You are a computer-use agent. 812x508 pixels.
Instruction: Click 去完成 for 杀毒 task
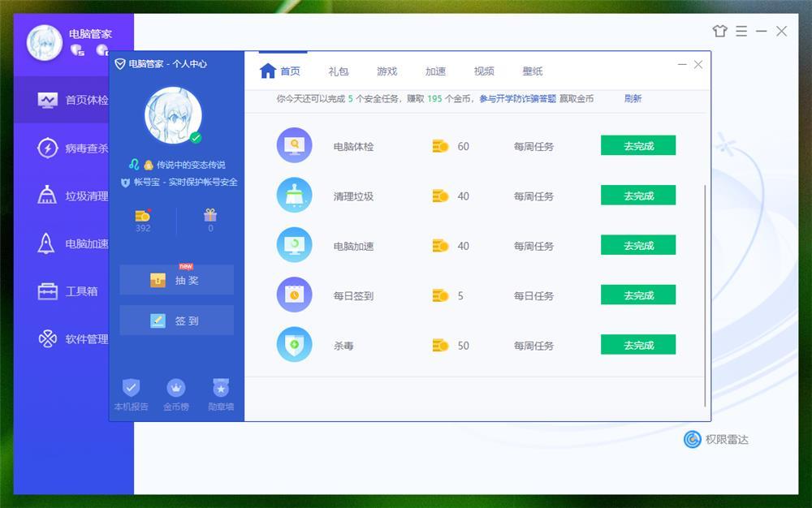[x=637, y=345]
